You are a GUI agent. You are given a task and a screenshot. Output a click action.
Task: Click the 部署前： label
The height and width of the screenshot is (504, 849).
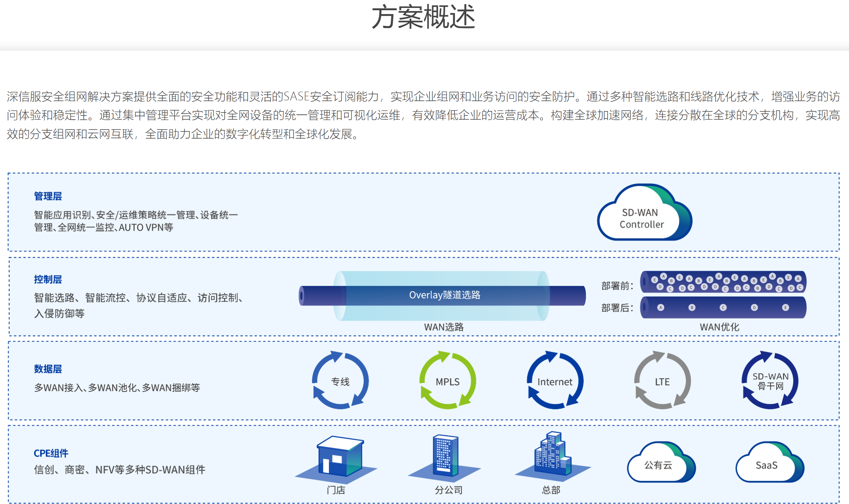point(617,286)
